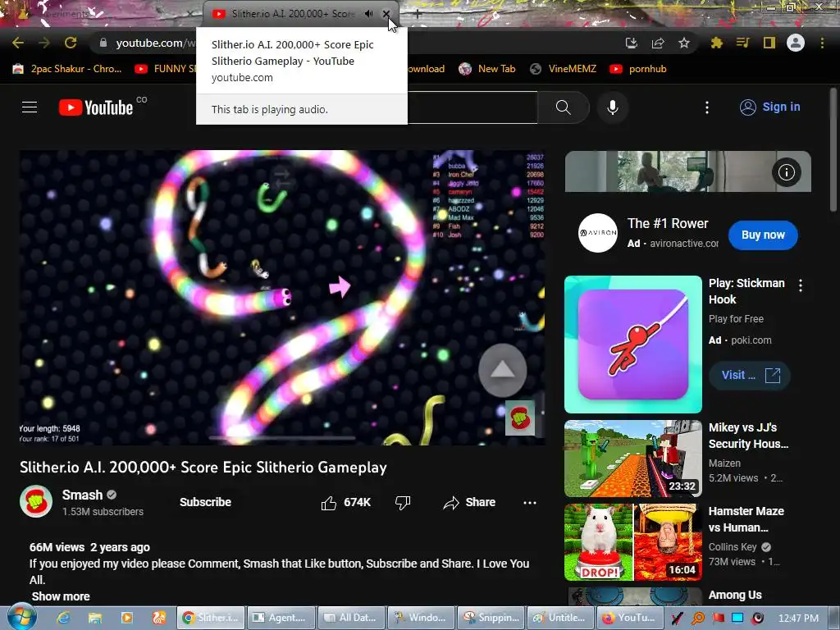
Task: Click the Smash channel watermark in video
Action: click(x=519, y=418)
